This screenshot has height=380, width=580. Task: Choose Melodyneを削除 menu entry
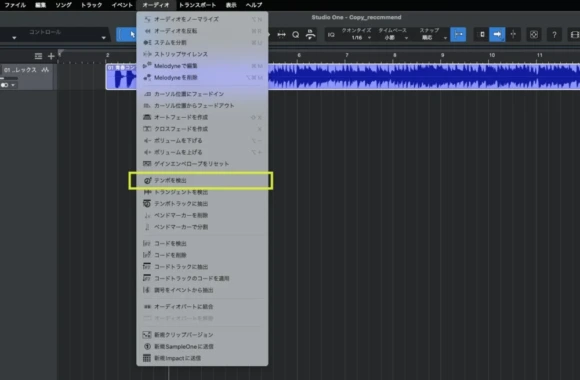(202, 78)
